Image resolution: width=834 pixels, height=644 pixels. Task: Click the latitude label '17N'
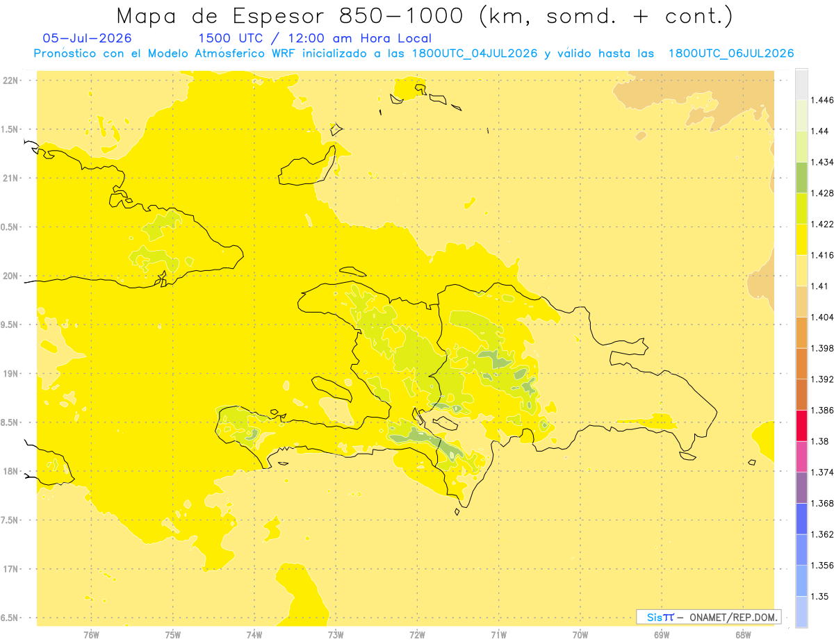click(12, 569)
